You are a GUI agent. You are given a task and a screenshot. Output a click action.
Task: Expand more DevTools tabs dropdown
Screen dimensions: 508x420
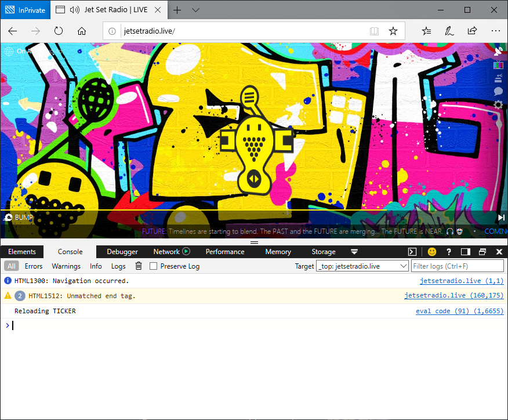click(x=354, y=252)
